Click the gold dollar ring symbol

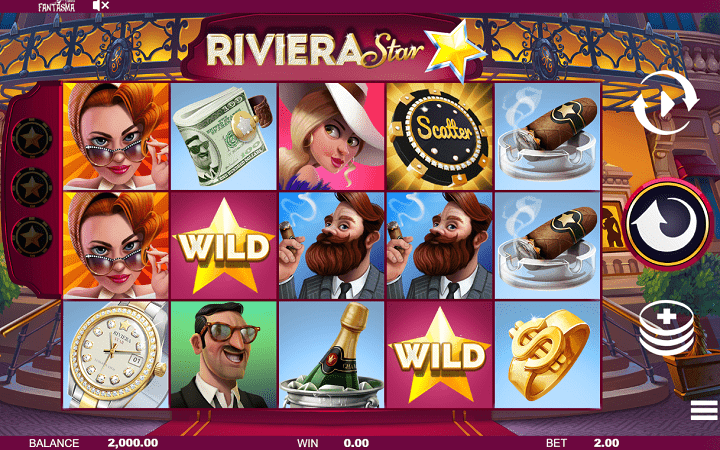(548, 354)
